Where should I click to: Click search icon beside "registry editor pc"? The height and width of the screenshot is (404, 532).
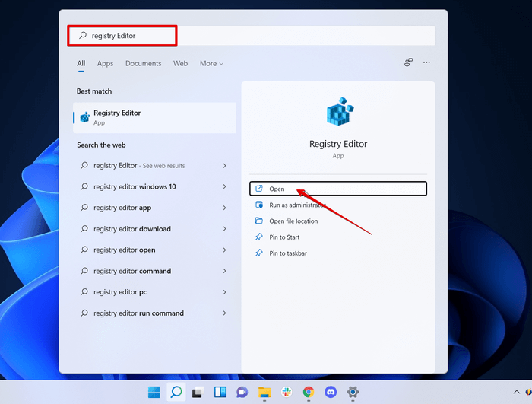coord(84,291)
